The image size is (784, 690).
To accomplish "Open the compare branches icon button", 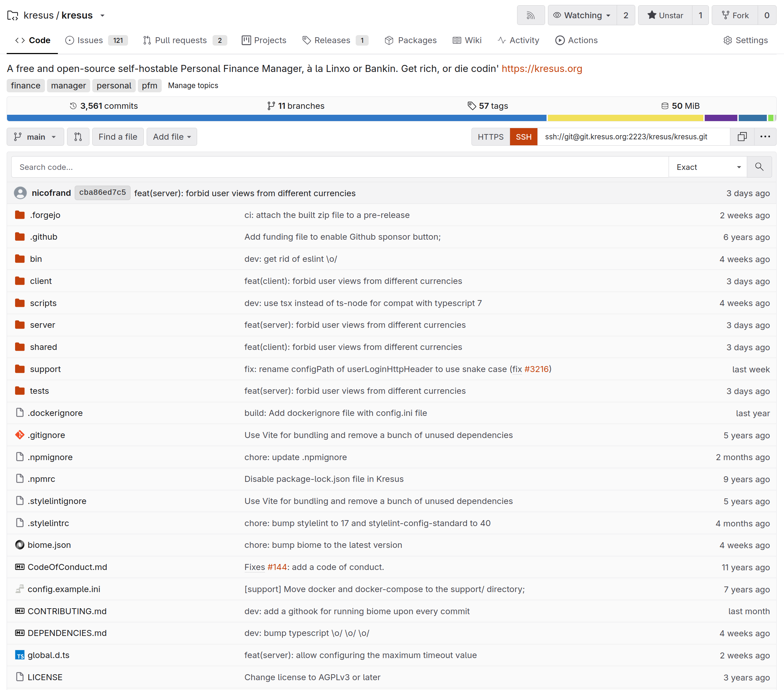I will [x=78, y=137].
